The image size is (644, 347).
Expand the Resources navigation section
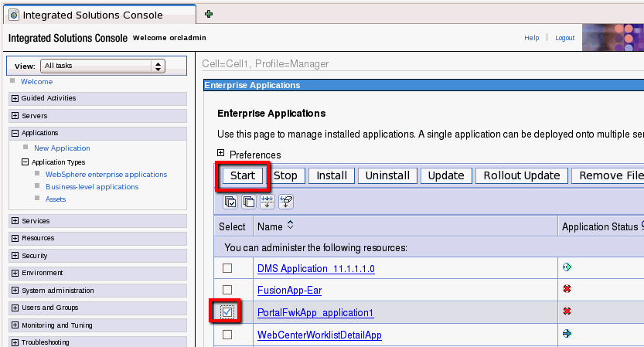pyautogui.click(x=15, y=238)
